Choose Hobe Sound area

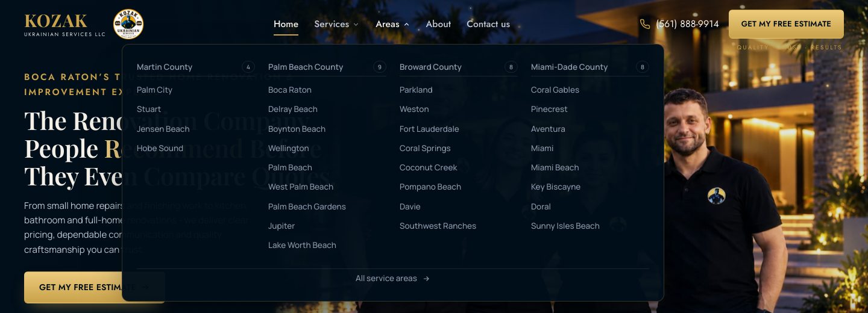(160, 148)
